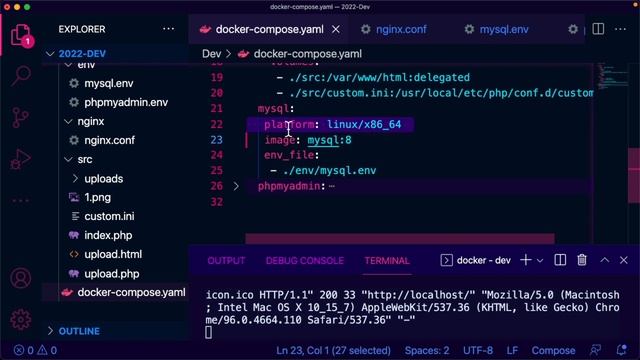Change indentation via Spaces: 2
The height and width of the screenshot is (360, 640).
[427, 350]
